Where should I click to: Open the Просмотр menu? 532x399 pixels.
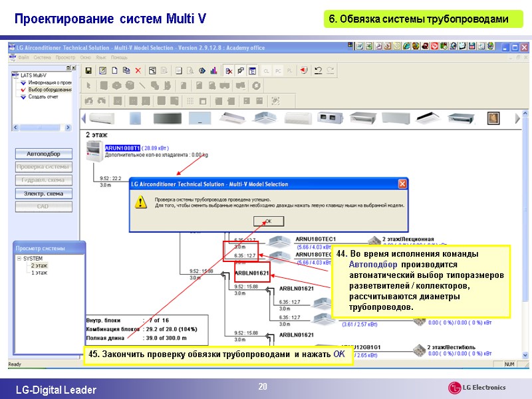click(x=65, y=57)
